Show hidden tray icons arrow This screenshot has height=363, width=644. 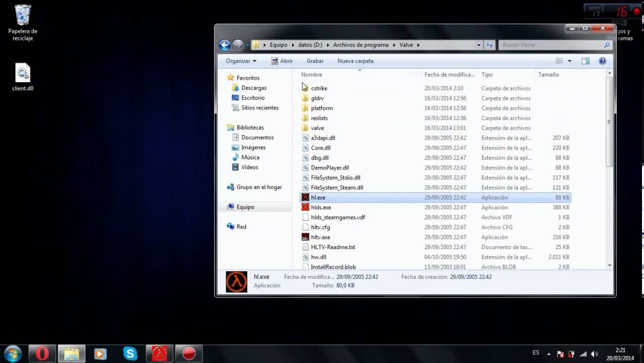click(x=549, y=354)
